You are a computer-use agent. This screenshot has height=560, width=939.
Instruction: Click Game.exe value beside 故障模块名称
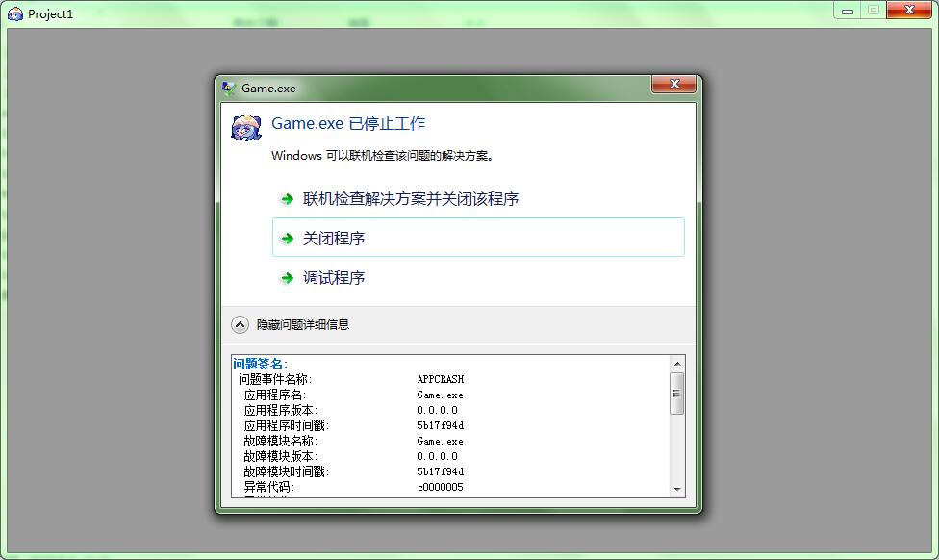(441, 441)
